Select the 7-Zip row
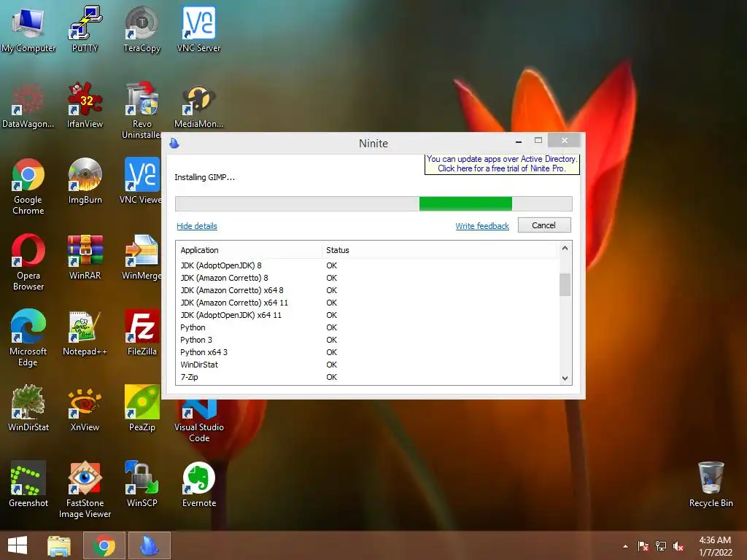This screenshot has height=560, width=747. pos(368,377)
